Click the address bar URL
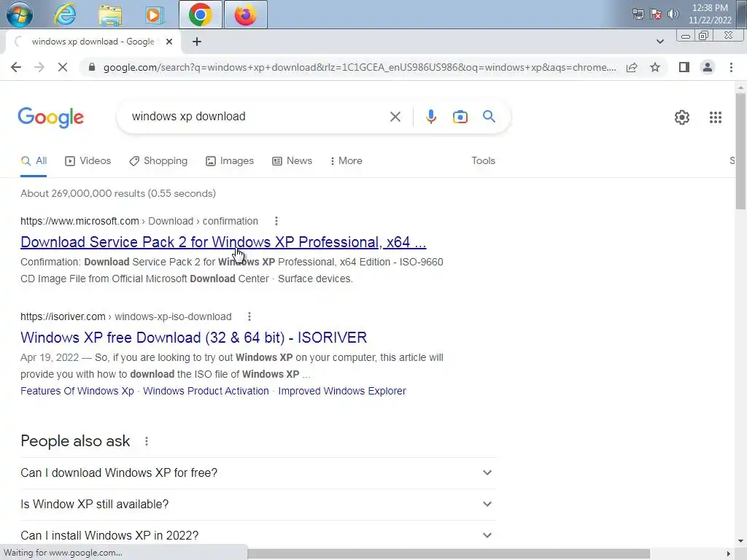 pos(359,67)
